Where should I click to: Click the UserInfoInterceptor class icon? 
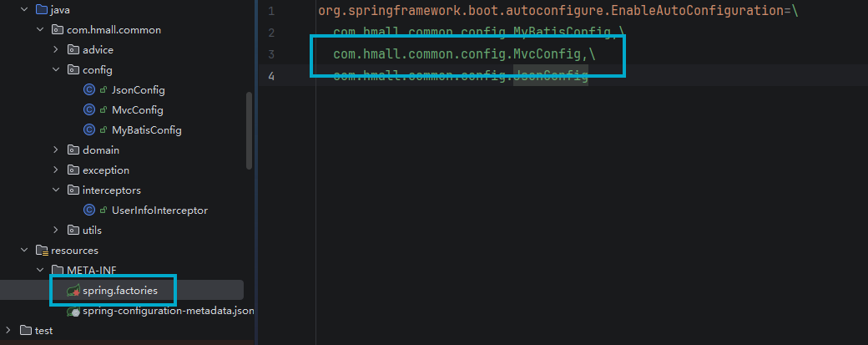point(89,211)
